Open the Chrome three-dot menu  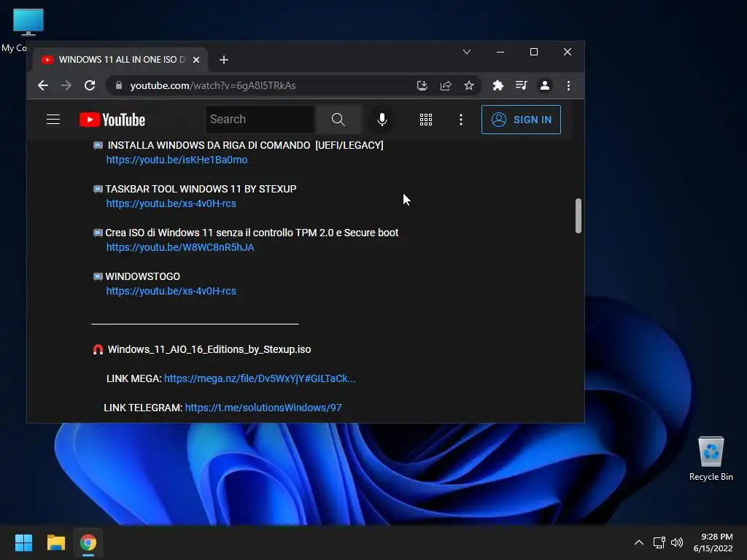coord(568,85)
